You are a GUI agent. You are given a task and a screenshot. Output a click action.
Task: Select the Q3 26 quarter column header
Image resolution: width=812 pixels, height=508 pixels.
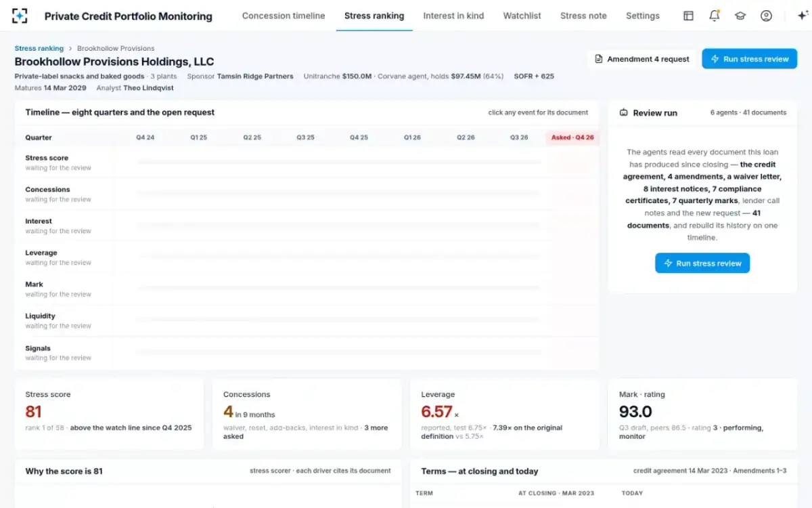click(519, 137)
